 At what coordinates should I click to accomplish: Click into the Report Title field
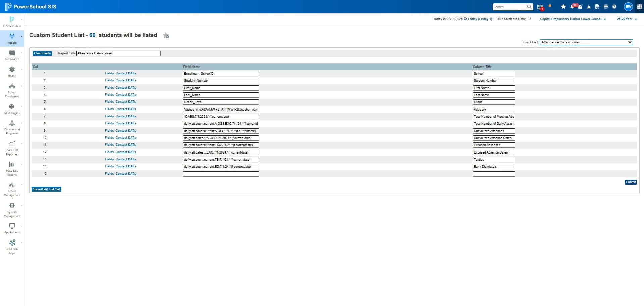pos(118,53)
